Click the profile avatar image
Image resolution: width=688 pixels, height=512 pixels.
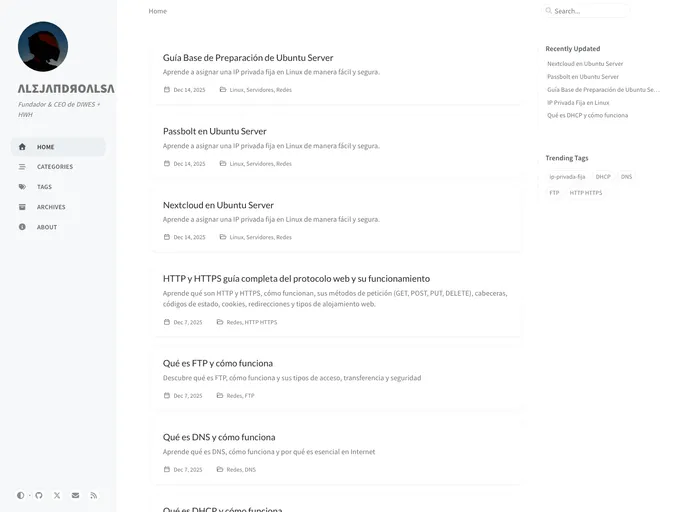click(x=43, y=47)
